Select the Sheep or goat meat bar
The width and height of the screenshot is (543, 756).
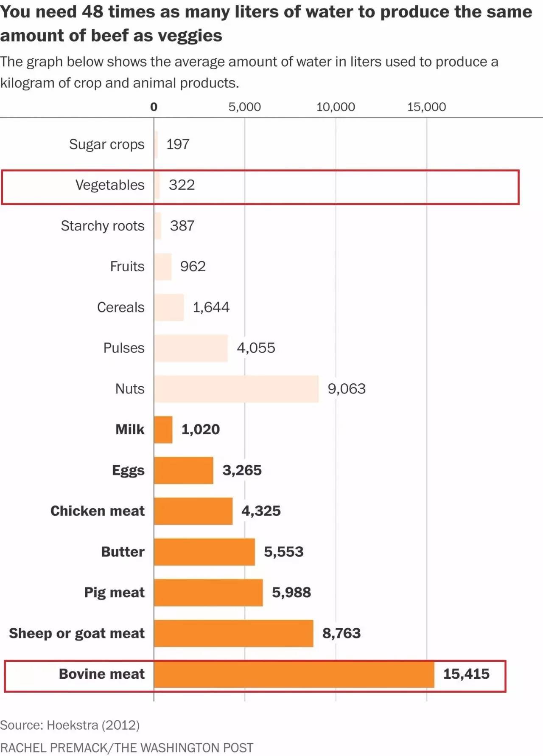pos(234,633)
